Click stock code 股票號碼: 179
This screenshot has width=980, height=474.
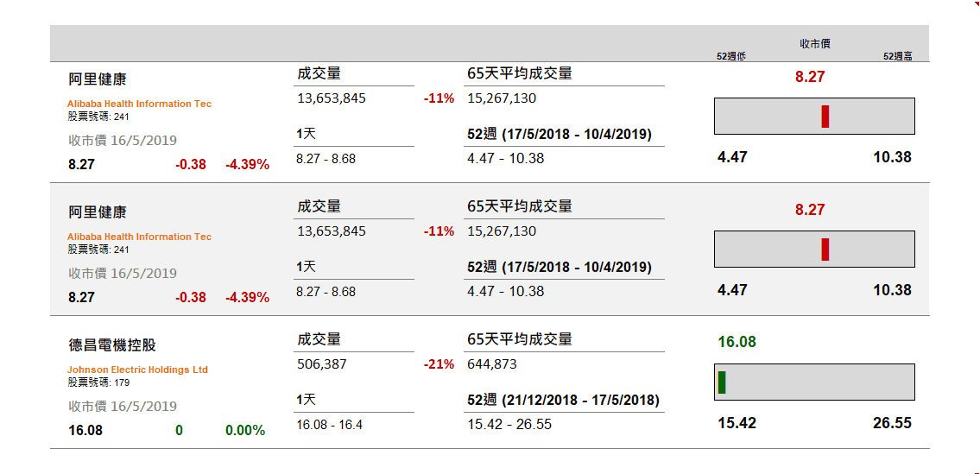(x=98, y=382)
